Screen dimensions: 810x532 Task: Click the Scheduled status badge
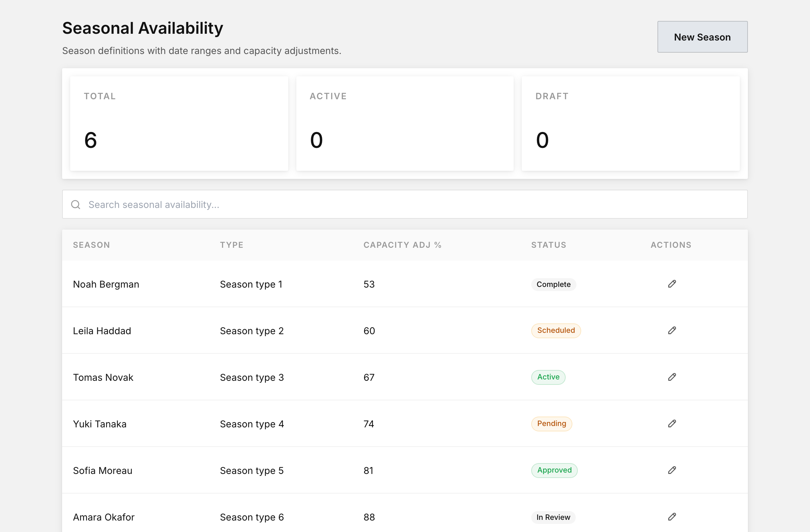556,330
